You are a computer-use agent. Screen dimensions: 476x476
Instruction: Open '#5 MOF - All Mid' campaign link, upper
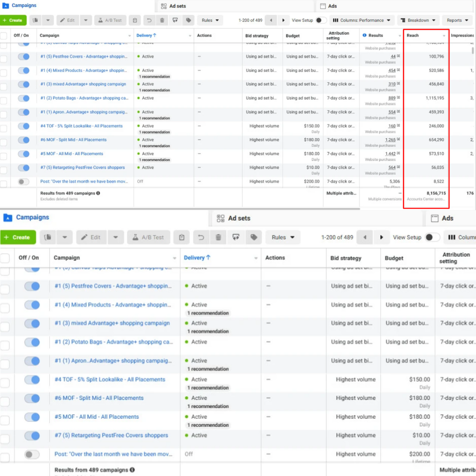(x=72, y=154)
